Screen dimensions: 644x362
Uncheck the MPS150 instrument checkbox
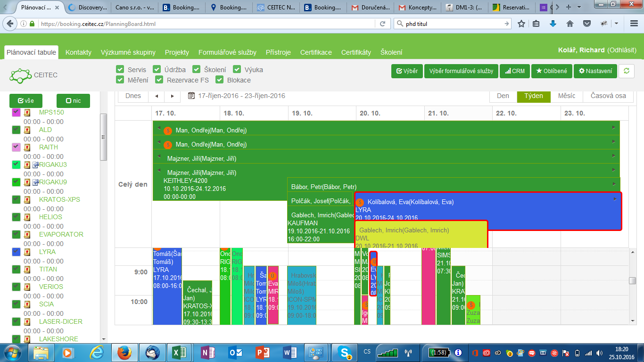[x=16, y=112]
